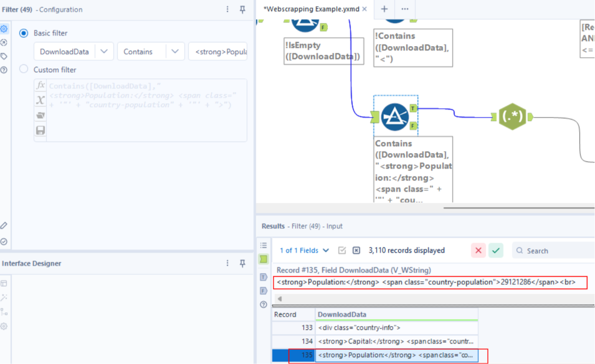Open the help icon in configuration sidebar
The image size is (595, 364).
point(4,70)
